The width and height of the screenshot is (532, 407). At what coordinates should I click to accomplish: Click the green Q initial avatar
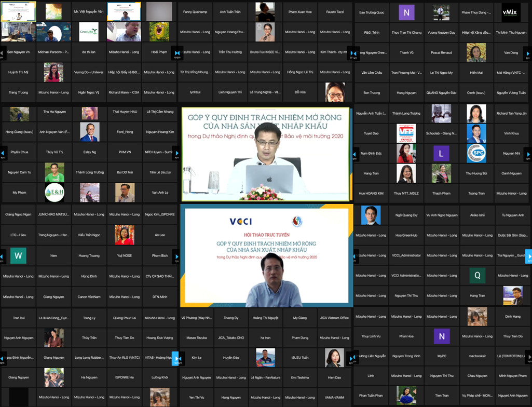(477, 276)
